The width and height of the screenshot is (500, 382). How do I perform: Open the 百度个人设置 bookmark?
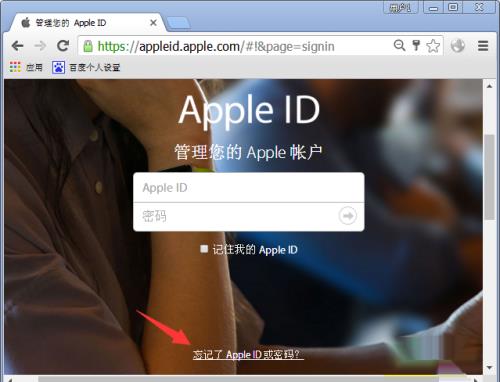(x=86, y=67)
